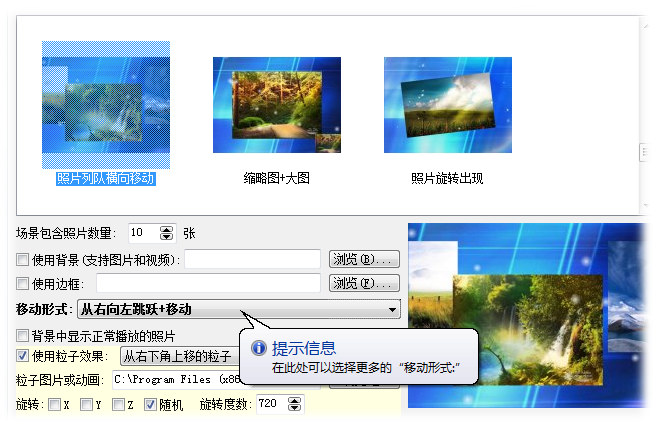Click the scene list vertical scrollbar
The height and width of the screenshot is (430, 658).
(644, 115)
